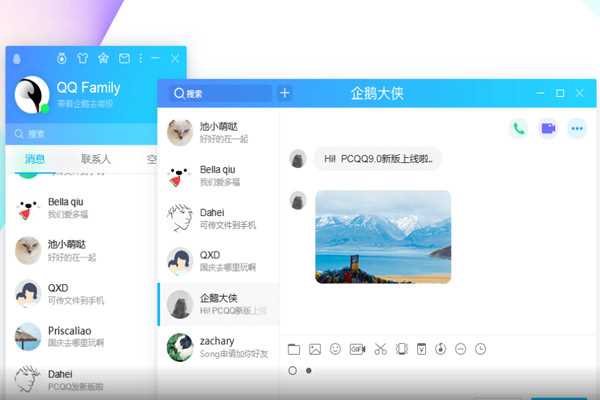Viewport: 600px width, 400px height.
Task: Click sender avatar beside the Hi message
Action: click(298, 158)
